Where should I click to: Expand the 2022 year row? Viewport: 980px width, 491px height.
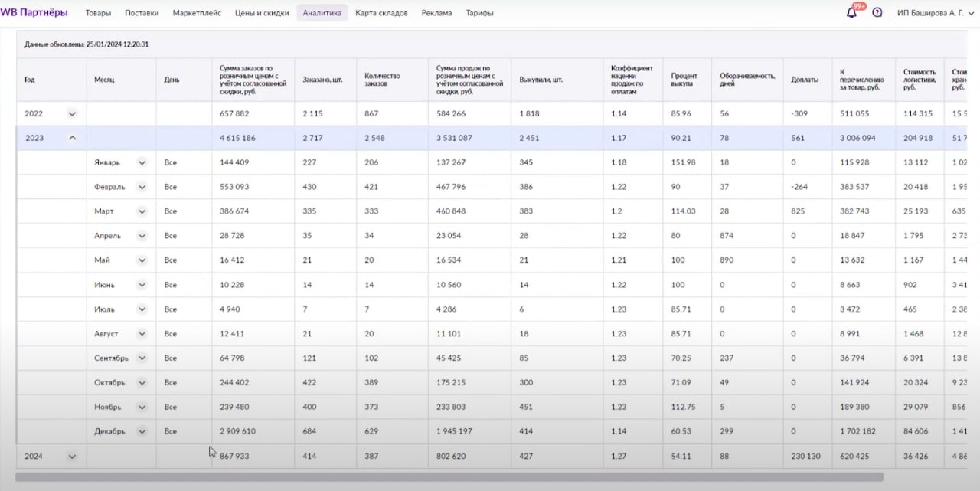[x=72, y=113]
